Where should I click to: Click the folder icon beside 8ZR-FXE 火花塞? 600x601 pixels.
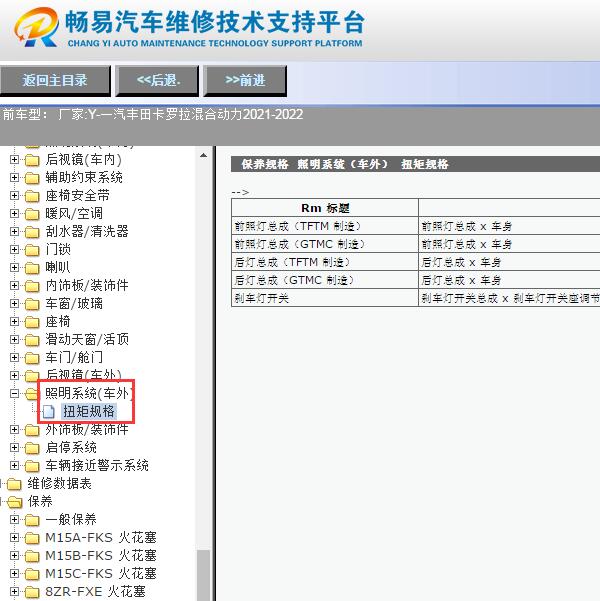[x=32, y=593]
